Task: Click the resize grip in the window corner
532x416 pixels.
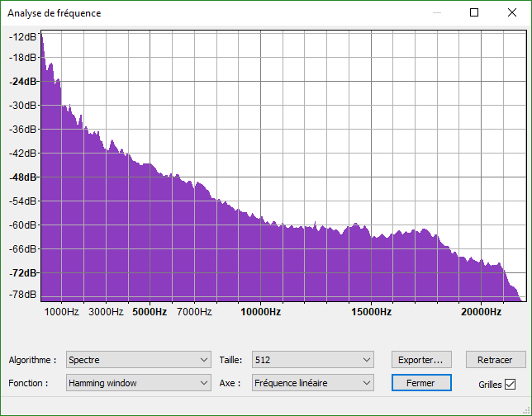Action: click(x=526, y=410)
